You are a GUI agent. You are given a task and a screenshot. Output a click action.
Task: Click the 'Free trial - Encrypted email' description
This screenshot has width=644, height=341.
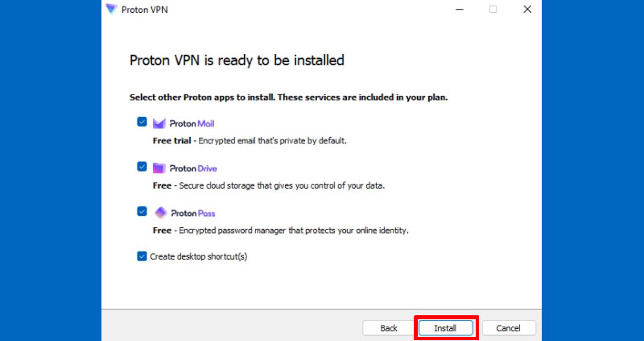tap(249, 140)
